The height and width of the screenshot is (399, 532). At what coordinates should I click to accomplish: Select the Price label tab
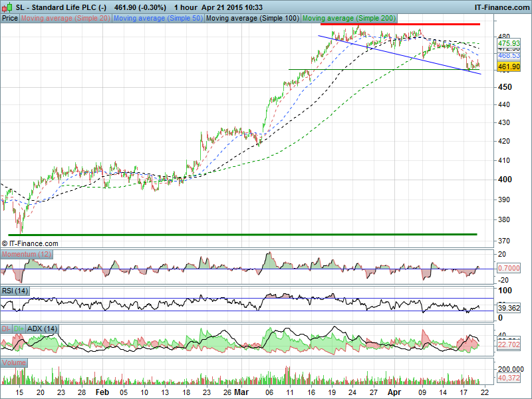click(x=10, y=18)
